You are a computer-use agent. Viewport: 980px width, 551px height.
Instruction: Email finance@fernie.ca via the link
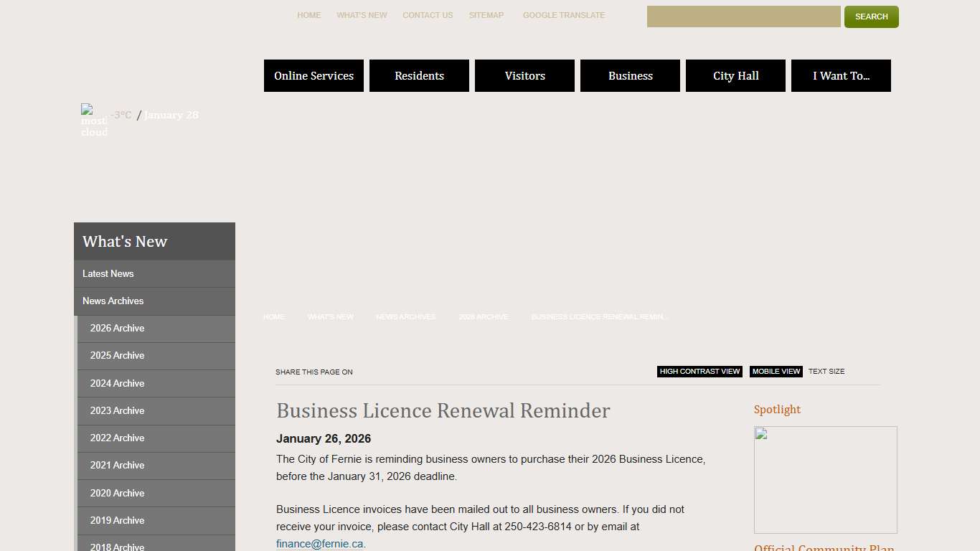coord(319,543)
